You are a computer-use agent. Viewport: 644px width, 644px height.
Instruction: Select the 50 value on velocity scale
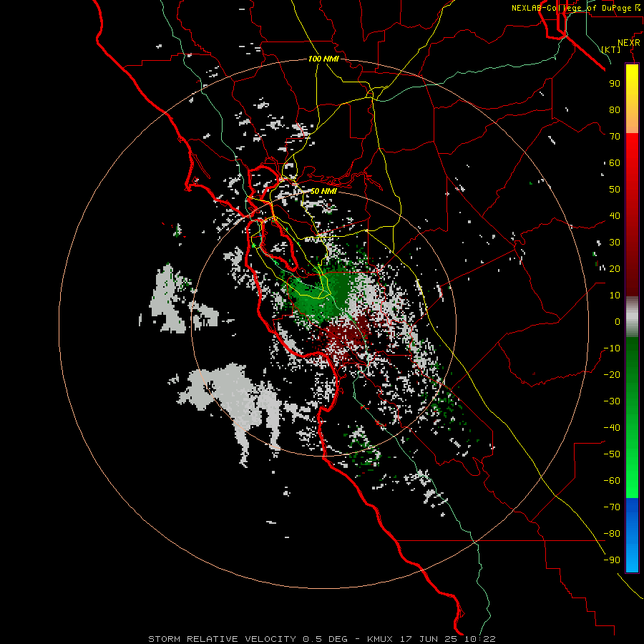[615, 190]
